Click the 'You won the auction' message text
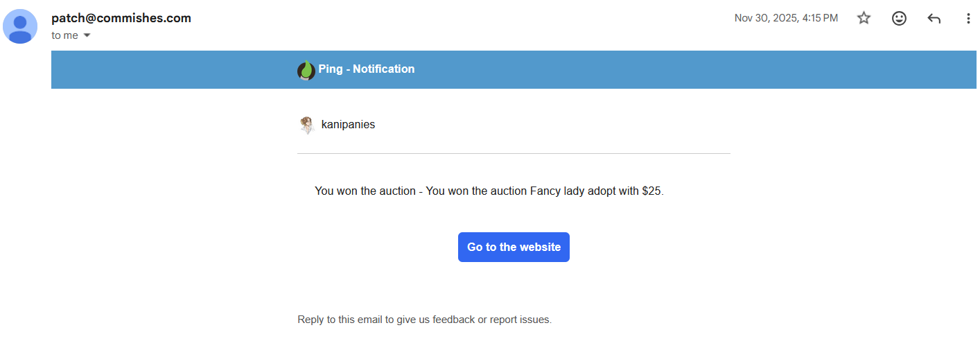The width and height of the screenshot is (980, 348). click(364, 191)
